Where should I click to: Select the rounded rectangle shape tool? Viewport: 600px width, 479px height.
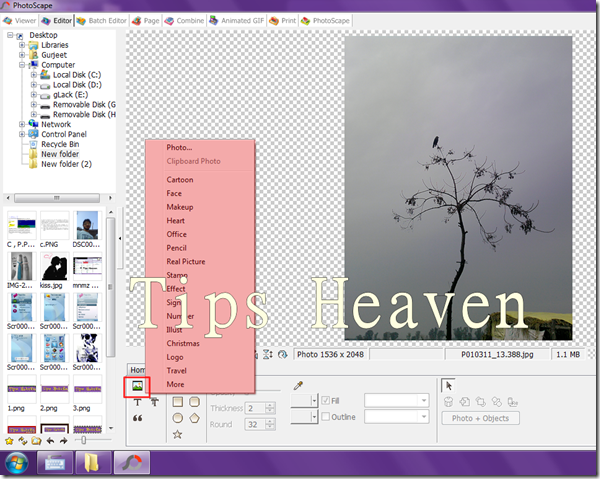pos(194,402)
